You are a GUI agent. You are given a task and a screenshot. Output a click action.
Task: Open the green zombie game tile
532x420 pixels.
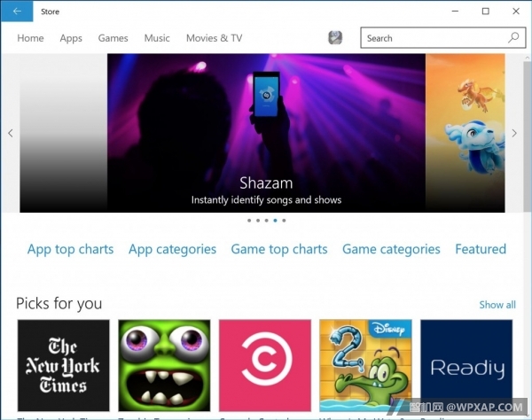[x=164, y=365]
